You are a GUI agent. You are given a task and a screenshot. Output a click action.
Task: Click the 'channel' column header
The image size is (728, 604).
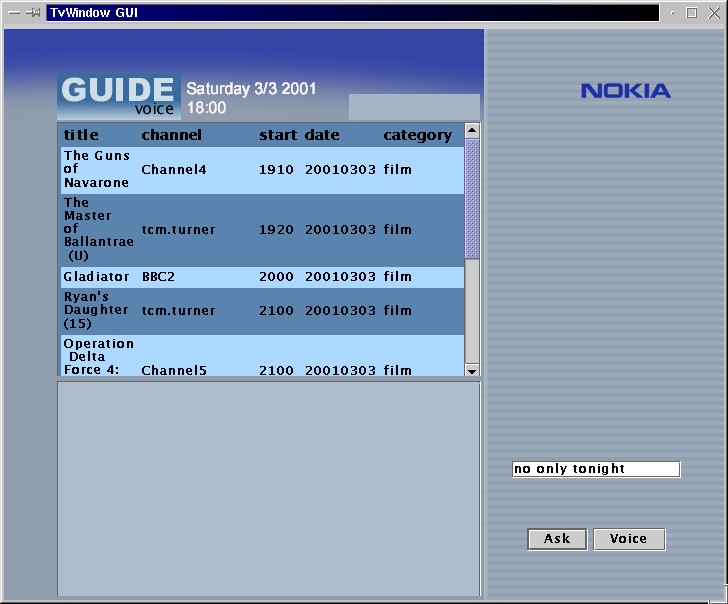[171, 135]
